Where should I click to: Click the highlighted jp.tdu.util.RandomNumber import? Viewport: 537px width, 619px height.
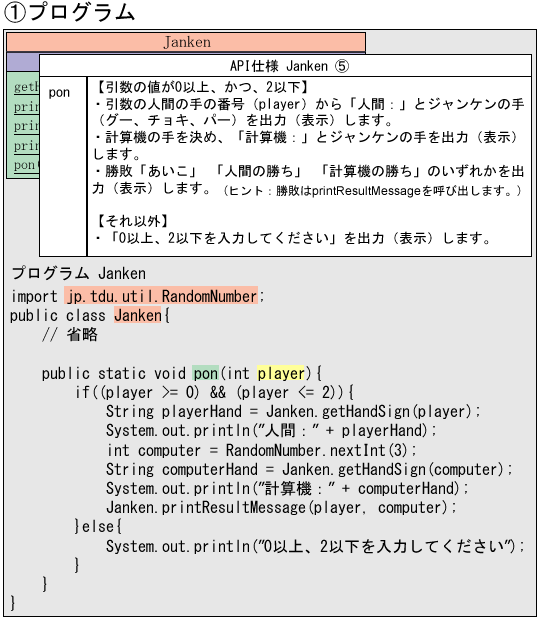point(161,296)
